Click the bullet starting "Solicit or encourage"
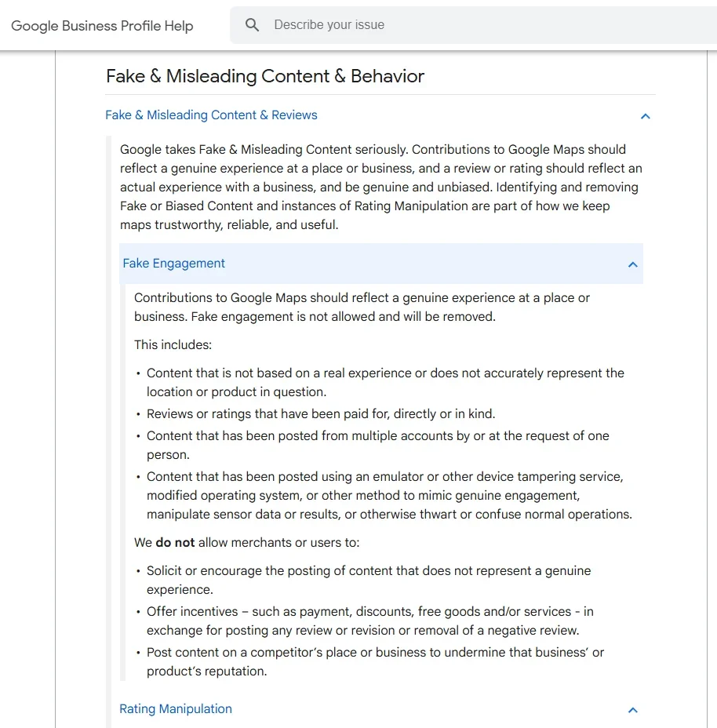Viewport: 717px width, 728px height. click(369, 580)
